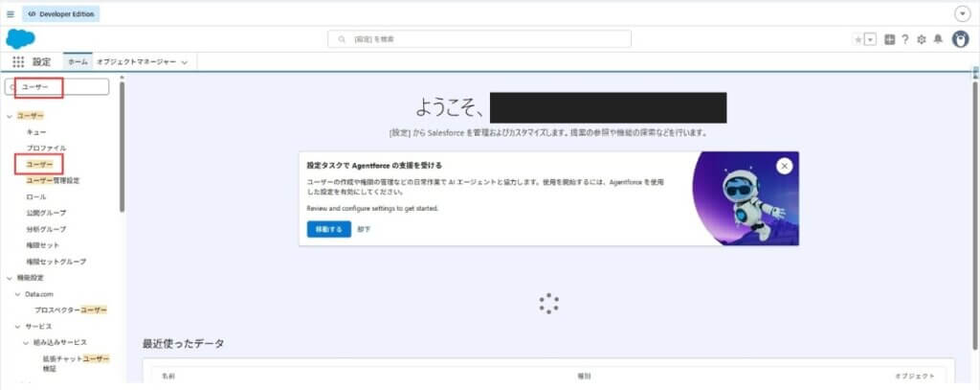Image resolution: width=980 pixels, height=390 pixels.
Task: Click the 設定 app name label
Action: click(42, 62)
